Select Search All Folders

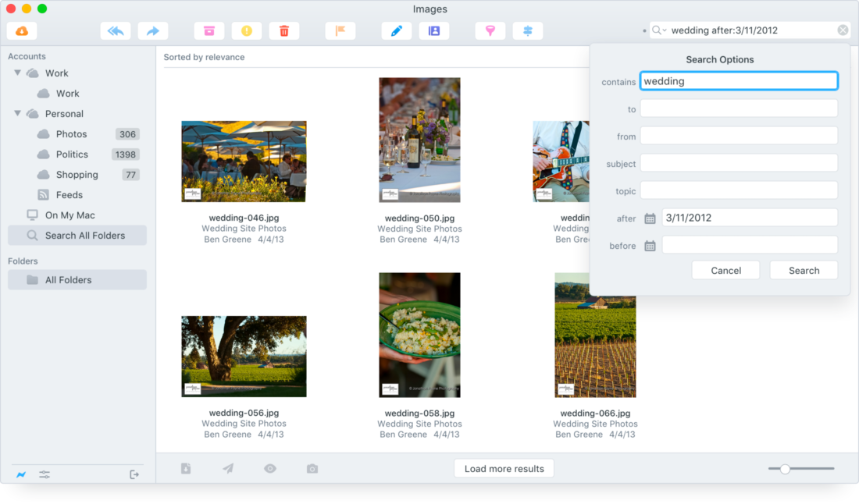point(77,236)
